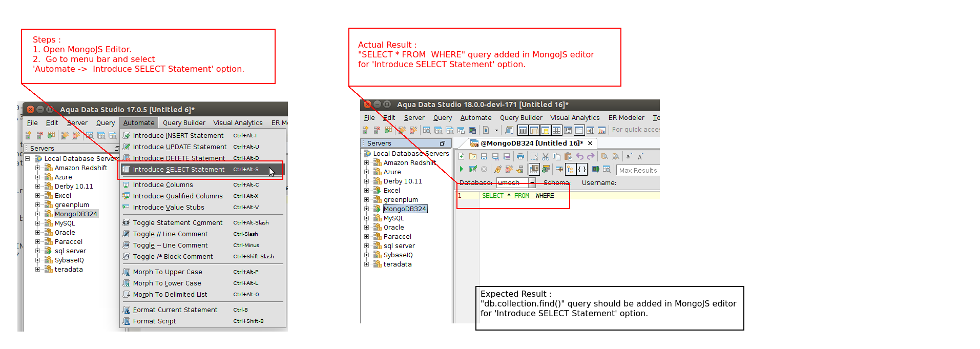Viewport: 980px width, 349px height.
Task: Click the bar chart icon in 18.0.0 main toolbar
Action: [x=601, y=130]
